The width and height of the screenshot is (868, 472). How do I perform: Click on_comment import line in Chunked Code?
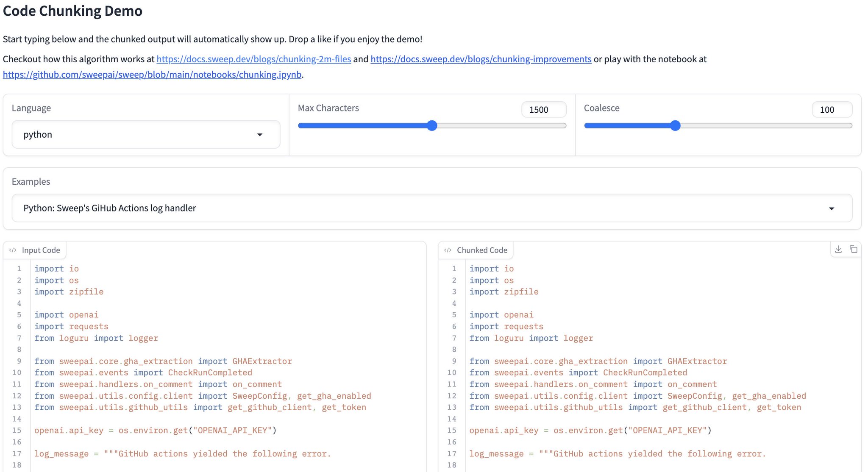tap(593, 384)
